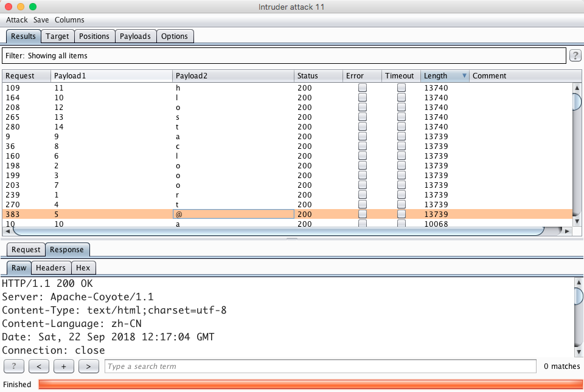This screenshot has height=392, width=584.
Task: Switch to the Payloads tab
Action: click(135, 36)
